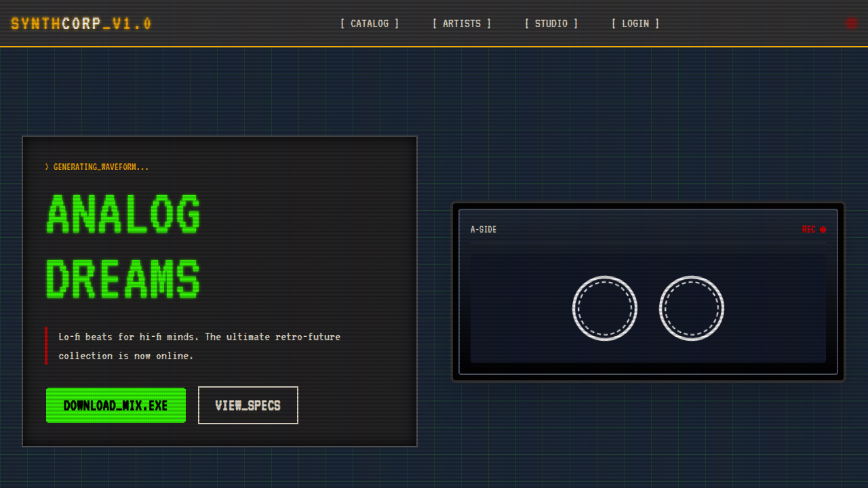
Task: Open the CATALOG menu item
Action: point(370,24)
